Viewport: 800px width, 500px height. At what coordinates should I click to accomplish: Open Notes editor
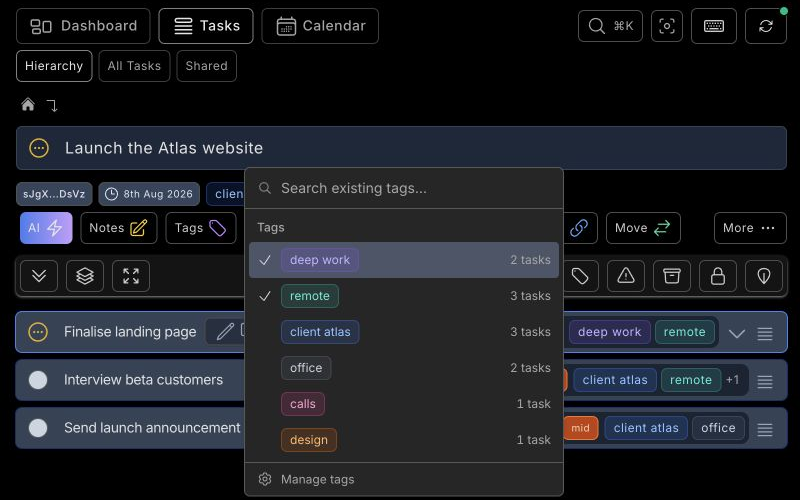point(118,228)
